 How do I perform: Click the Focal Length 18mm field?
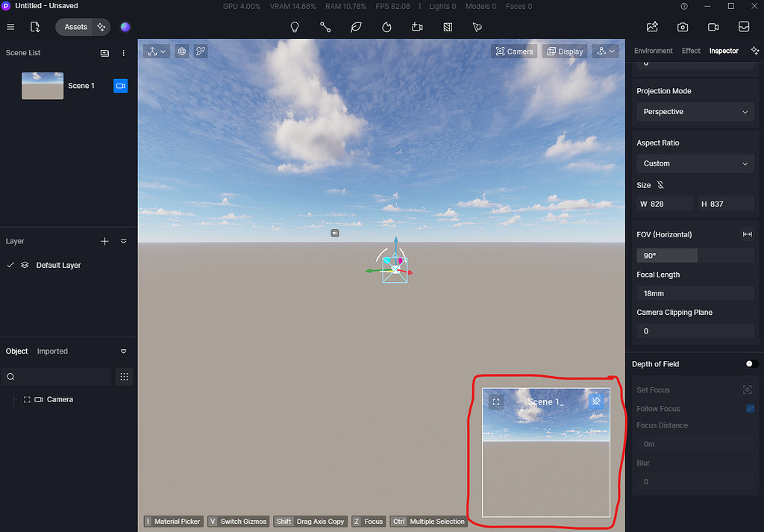click(x=695, y=293)
